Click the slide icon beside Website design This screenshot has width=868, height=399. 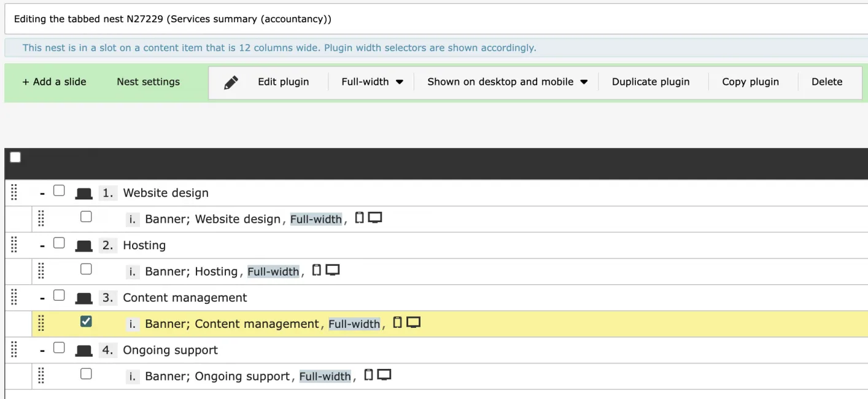click(85, 192)
